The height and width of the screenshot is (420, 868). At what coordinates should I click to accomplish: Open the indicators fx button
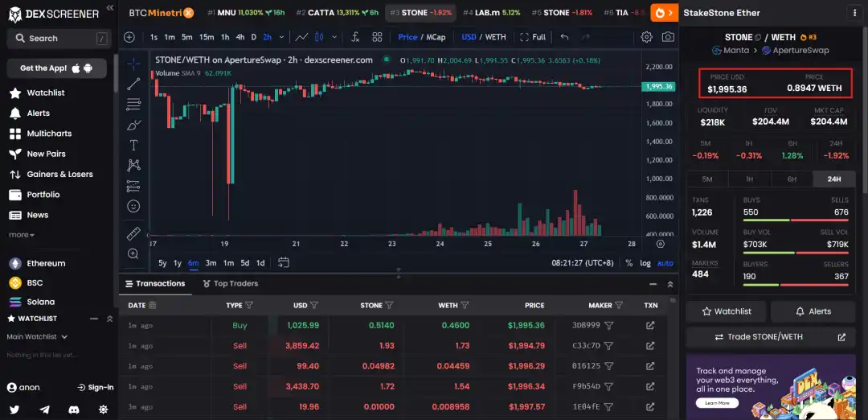(x=356, y=37)
